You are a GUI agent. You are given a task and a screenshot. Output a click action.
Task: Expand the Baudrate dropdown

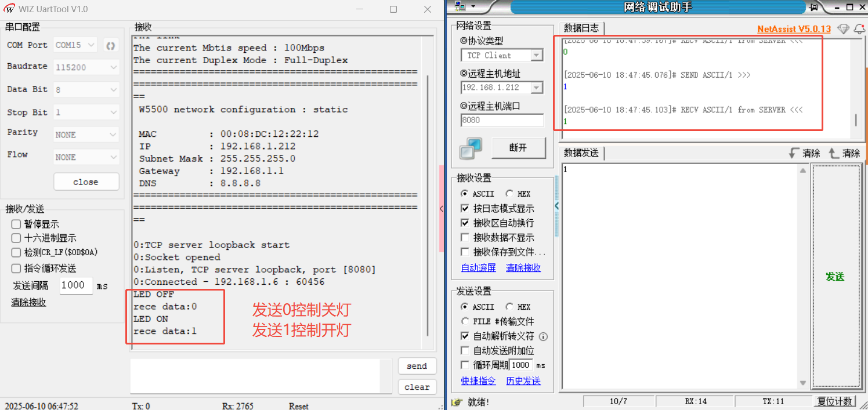click(x=113, y=67)
